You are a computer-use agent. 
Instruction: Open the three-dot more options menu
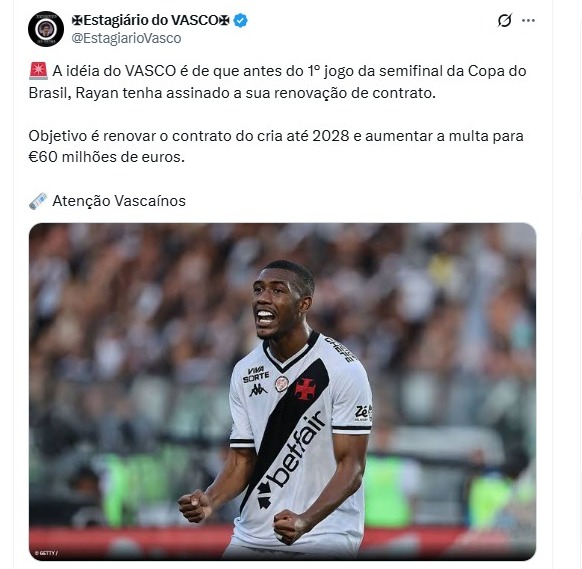point(528,20)
